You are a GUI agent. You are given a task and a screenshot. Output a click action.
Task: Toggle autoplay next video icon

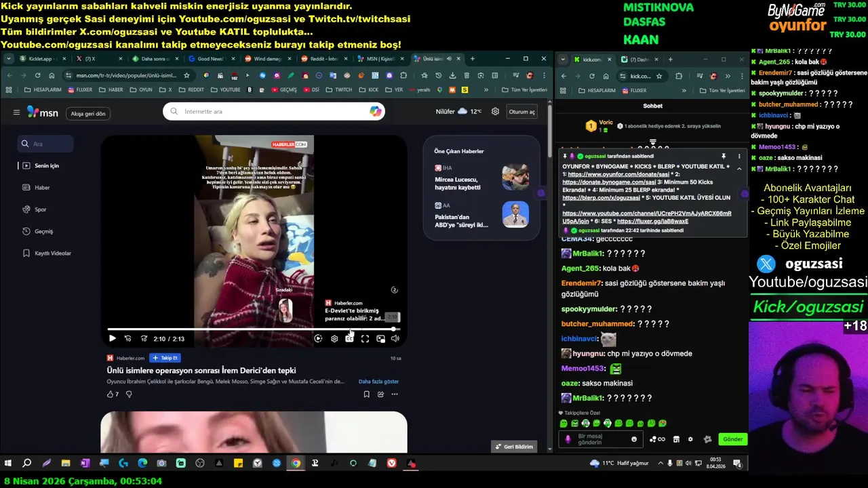(318, 339)
